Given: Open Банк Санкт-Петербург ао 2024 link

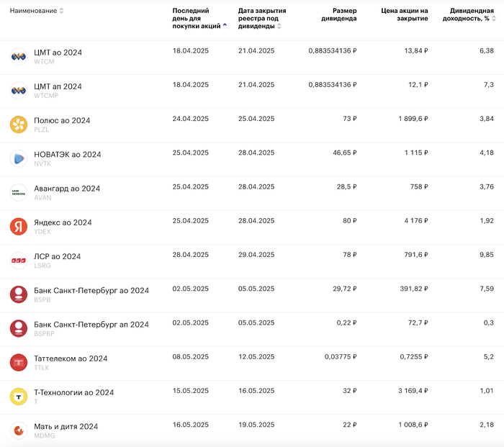Looking at the screenshot, I should tap(91, 291).
